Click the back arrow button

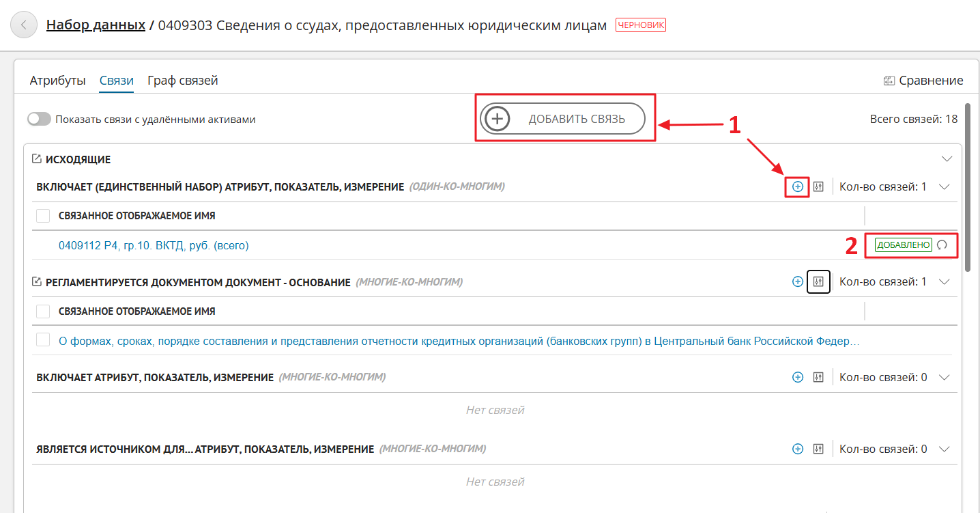click(24, 25)
